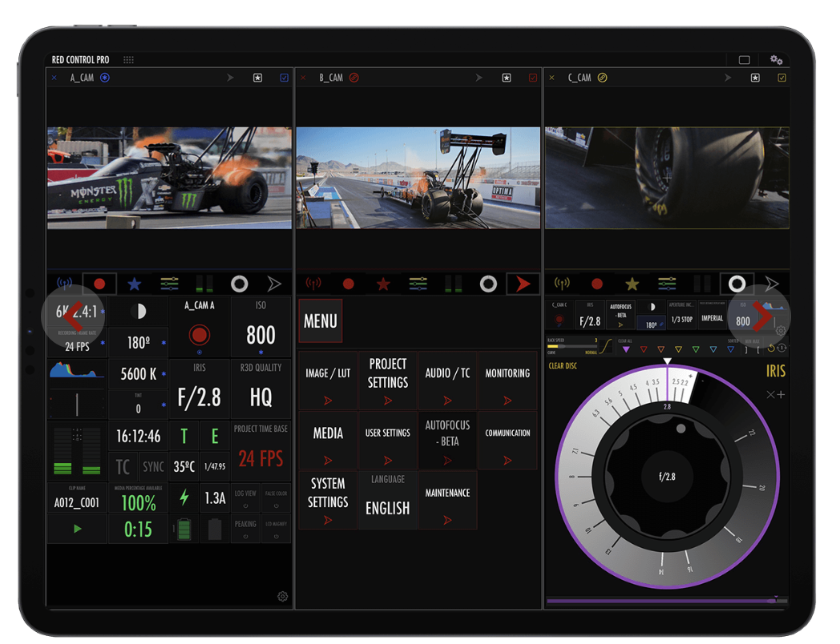Open the System Settings menu
Image resolution: width=840 pixels, height=644 pixels.
click(328, 500)
